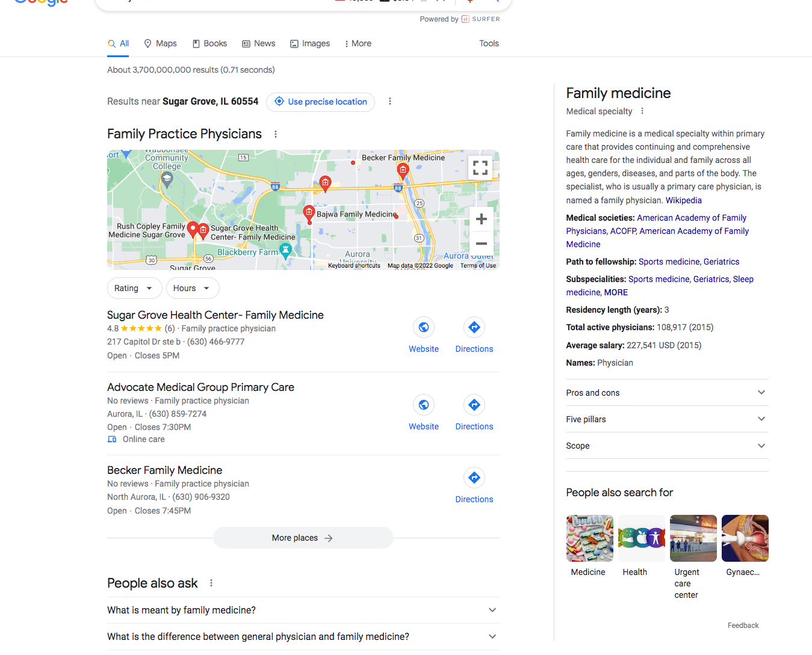812x655 pixels.
Task: Open Hours filter dropdown
Action: 193,288
